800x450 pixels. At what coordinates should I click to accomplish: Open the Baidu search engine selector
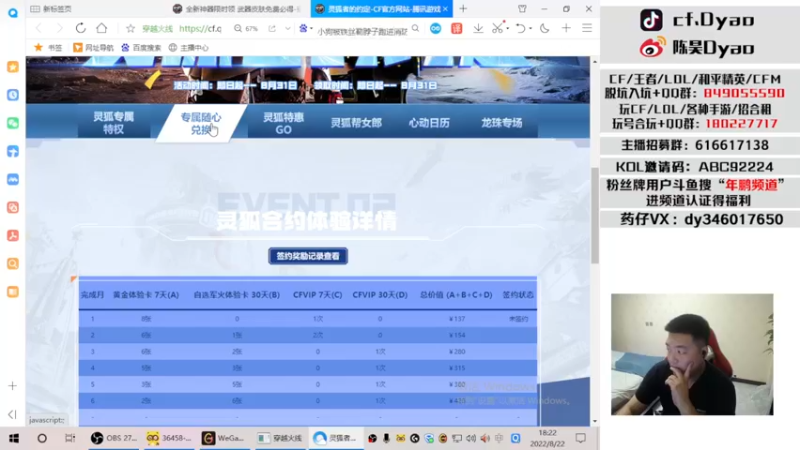point(305,29)
